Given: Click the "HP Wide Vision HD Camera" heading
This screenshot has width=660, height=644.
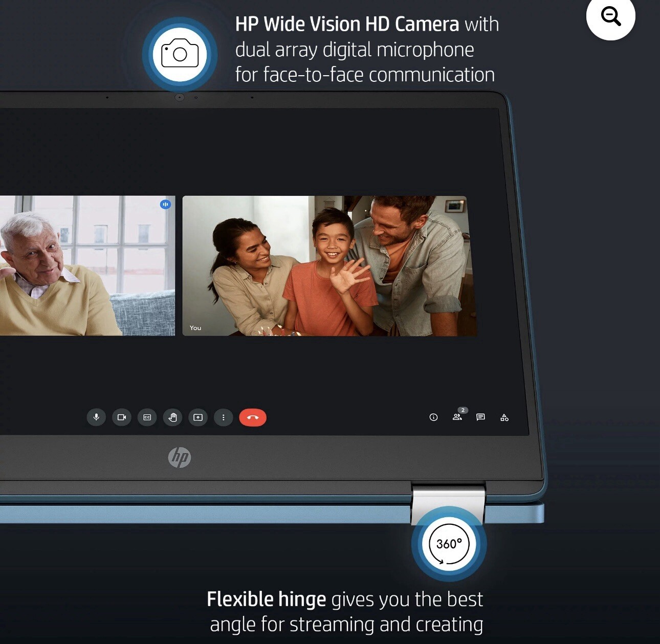Looking at the screenshot, I should tap(347, 24).
